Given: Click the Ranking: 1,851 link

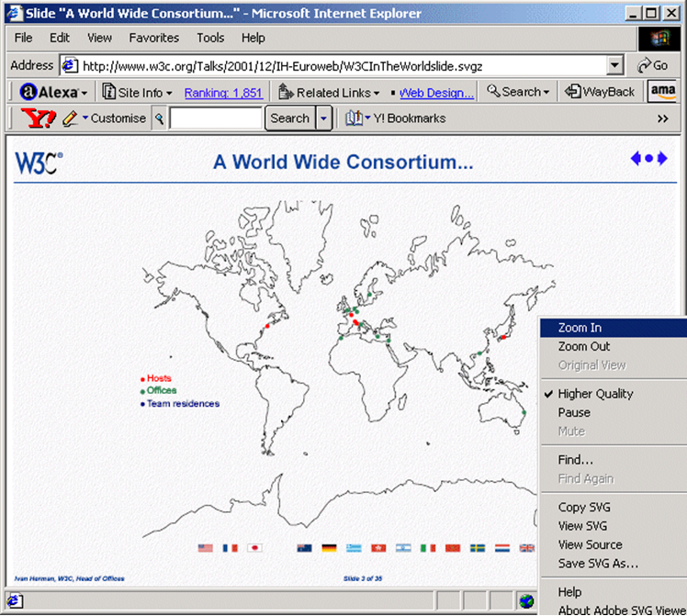Looking at the screenshot, I should pos(223,93).
